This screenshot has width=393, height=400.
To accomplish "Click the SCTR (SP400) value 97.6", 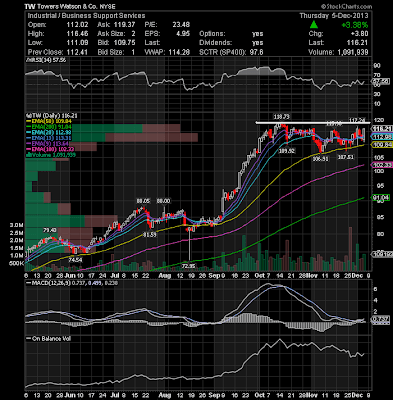I will coord(256,52).
